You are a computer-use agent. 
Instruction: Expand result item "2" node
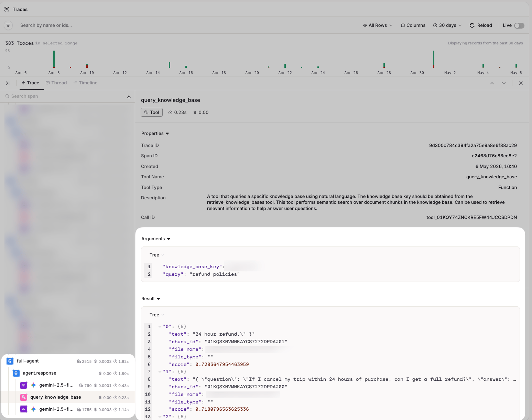[x=160, y=417]
